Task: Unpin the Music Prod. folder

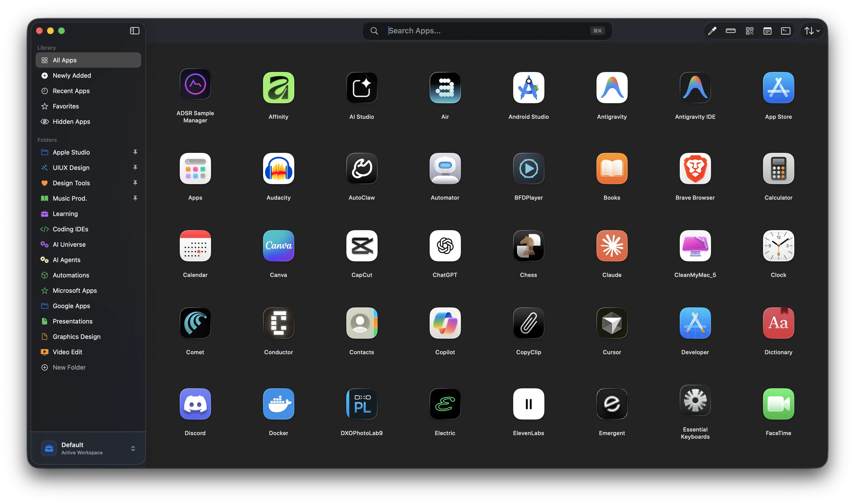Action: (x=135, y=198)
